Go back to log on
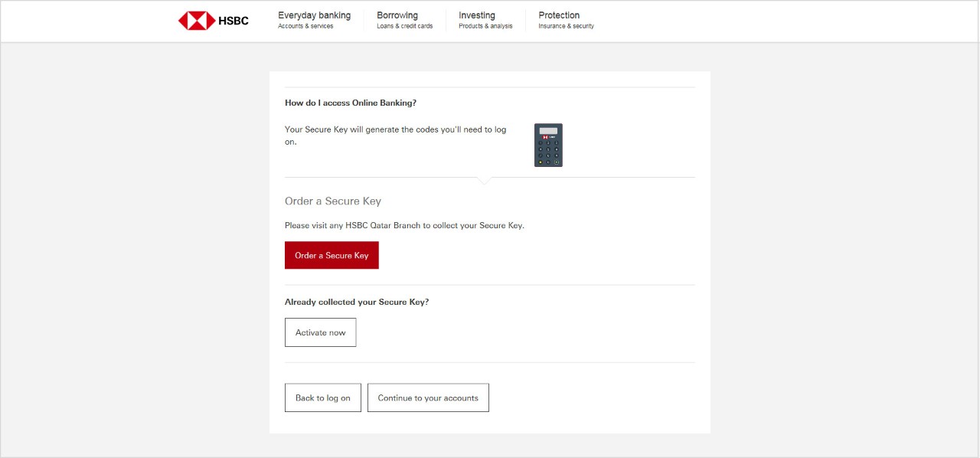Image resolution: width=980 pixels, height=458 pixels. coord(322,397)
